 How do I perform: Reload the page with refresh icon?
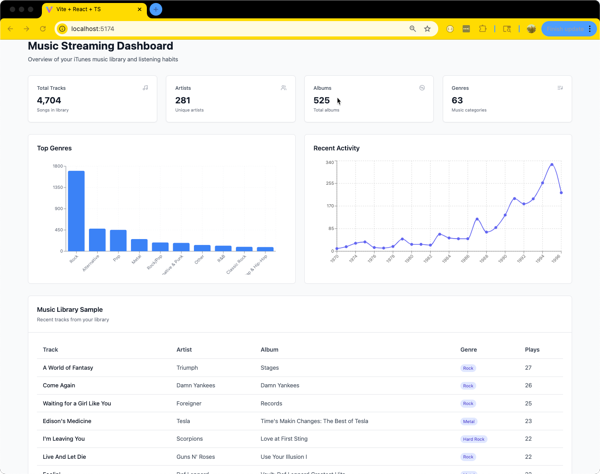(43, 29)
